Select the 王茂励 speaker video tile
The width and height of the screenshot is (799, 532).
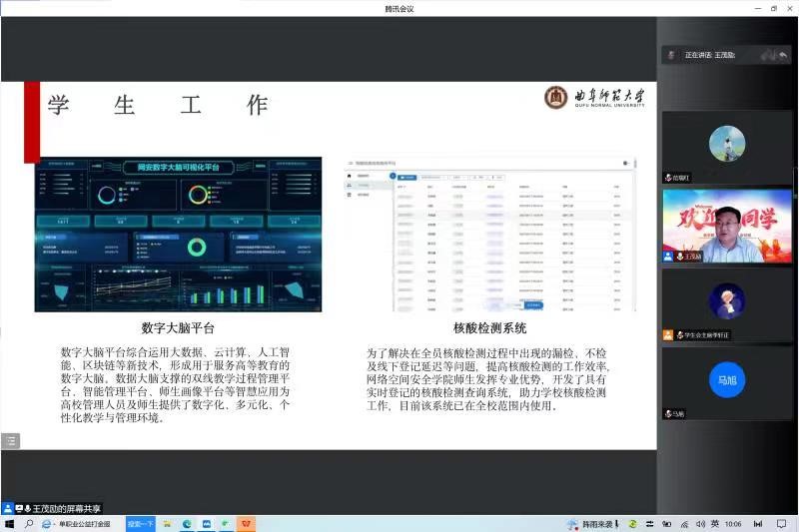point(726,226)
